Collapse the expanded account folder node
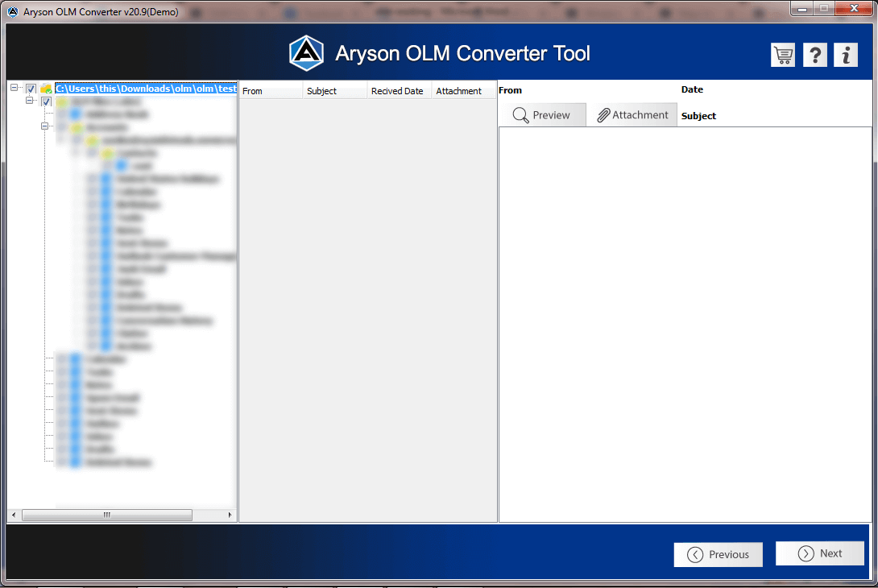 [x=45, y=126]
